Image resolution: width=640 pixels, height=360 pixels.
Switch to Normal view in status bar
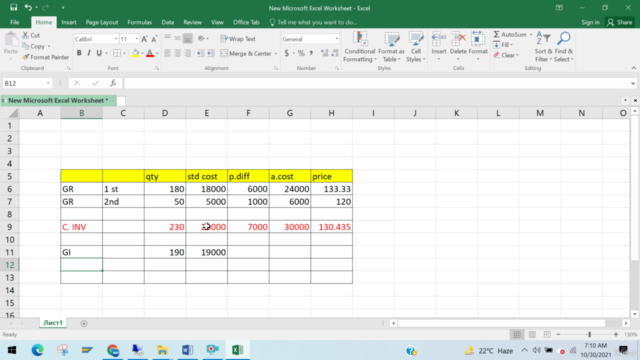[x=517, y=335]
